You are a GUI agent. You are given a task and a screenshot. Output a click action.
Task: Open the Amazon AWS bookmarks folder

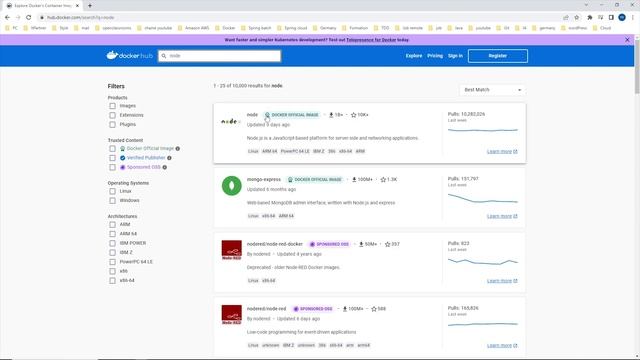193,28
